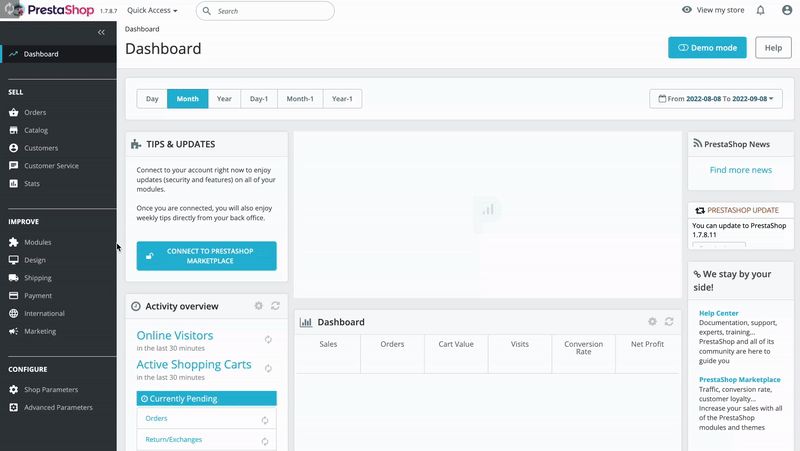Open Dashboard in the sidebar
Image resolution: width=800 pixels, height=451 pixels.
coord(58,54)
